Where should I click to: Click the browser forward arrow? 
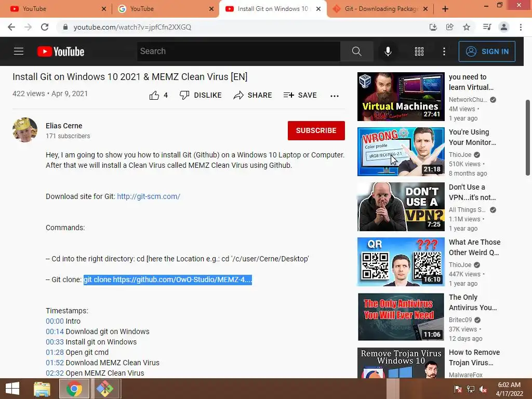(x=28, y=27)
